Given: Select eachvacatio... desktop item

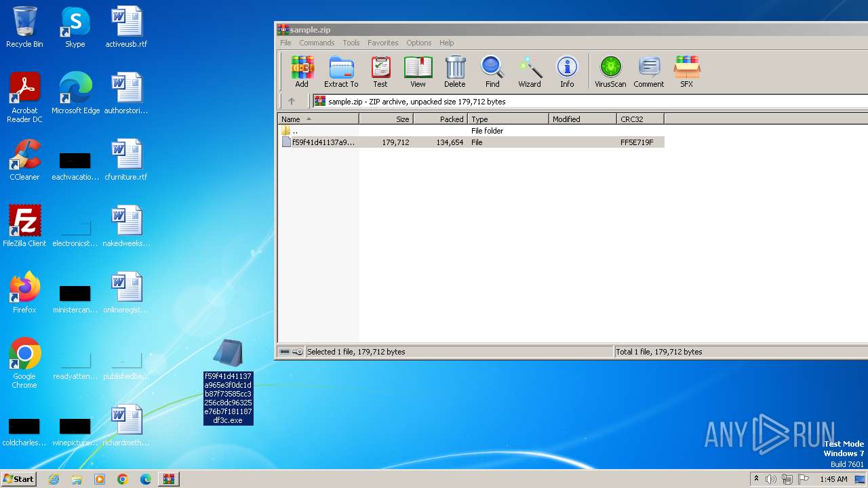Looking at the screenshot, I should [75, 165].
